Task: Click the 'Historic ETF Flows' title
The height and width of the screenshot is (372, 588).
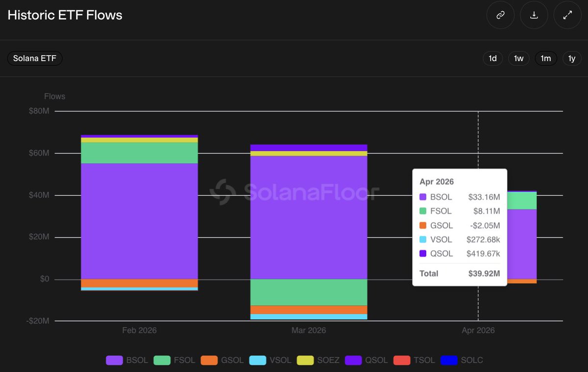Action: point(65,15)
